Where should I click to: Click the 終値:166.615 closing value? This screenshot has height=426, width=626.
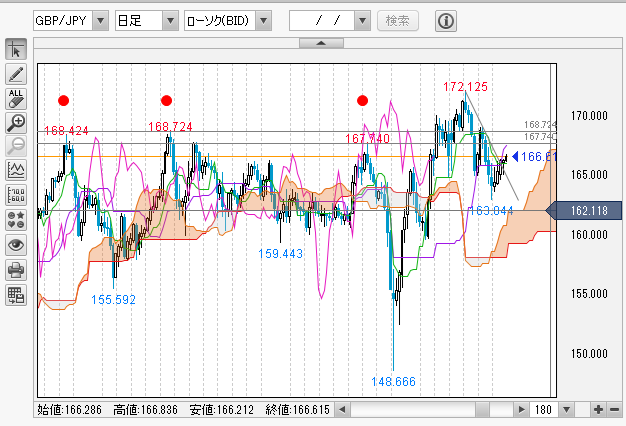(x=297, y=410)
